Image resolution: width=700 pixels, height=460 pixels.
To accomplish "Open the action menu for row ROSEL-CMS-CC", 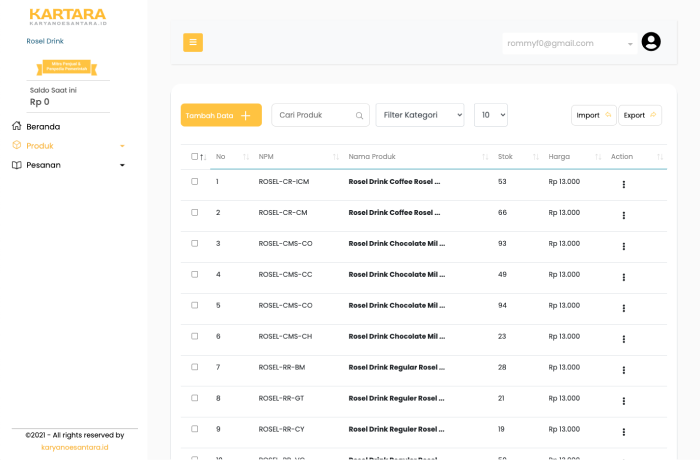I will pos(624,277).
